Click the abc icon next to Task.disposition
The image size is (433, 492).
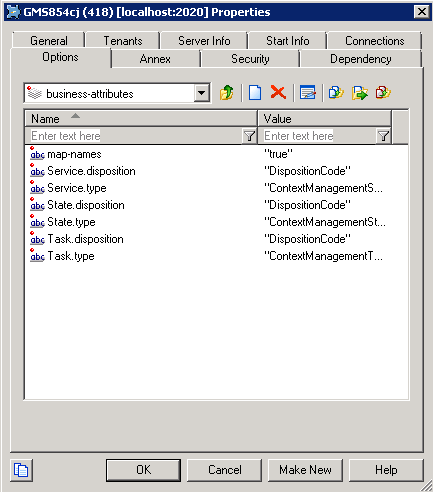(x=37, y=239)
